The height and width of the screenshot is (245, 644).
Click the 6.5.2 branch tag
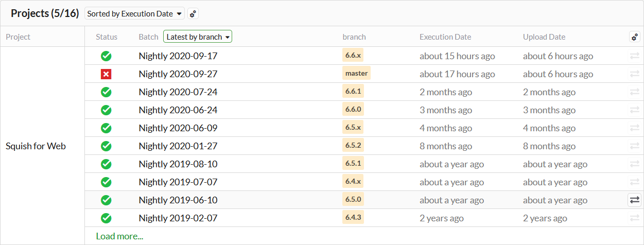(x=353, y=146)
